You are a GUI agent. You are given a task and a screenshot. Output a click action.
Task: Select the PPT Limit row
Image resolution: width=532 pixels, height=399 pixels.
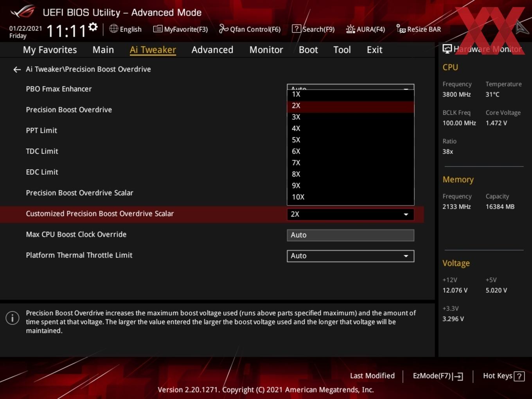(x=41, y=131)
